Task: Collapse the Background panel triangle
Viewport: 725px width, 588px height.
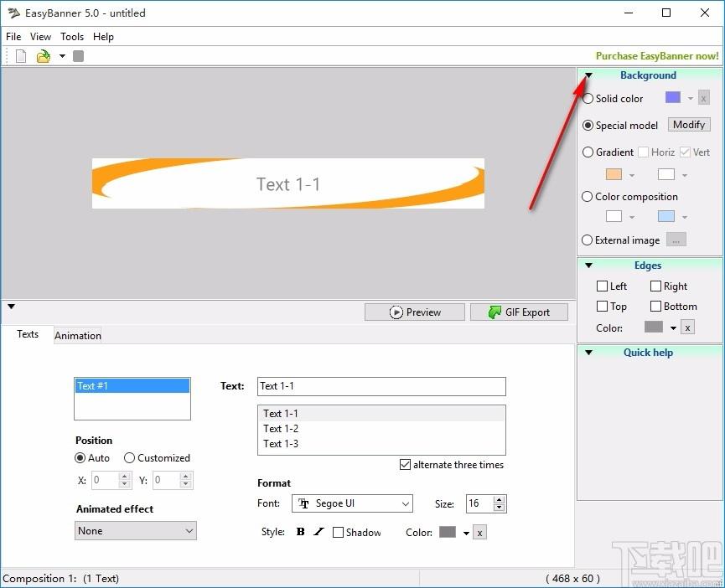Action: (588, 75)
